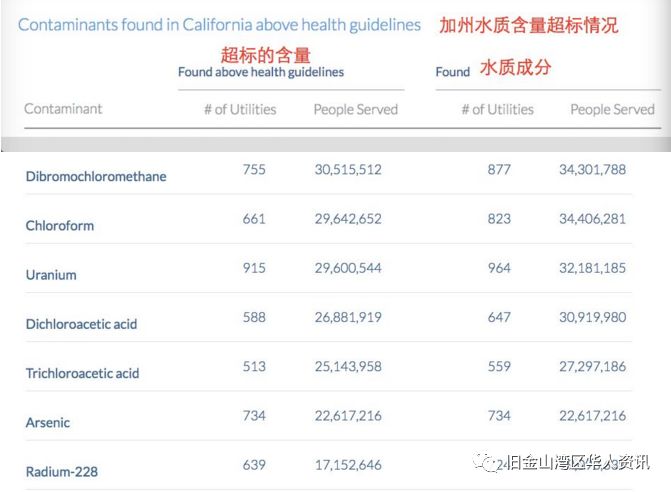
Task: Click the red 超标的含量 label
Action: coord(266,54)
